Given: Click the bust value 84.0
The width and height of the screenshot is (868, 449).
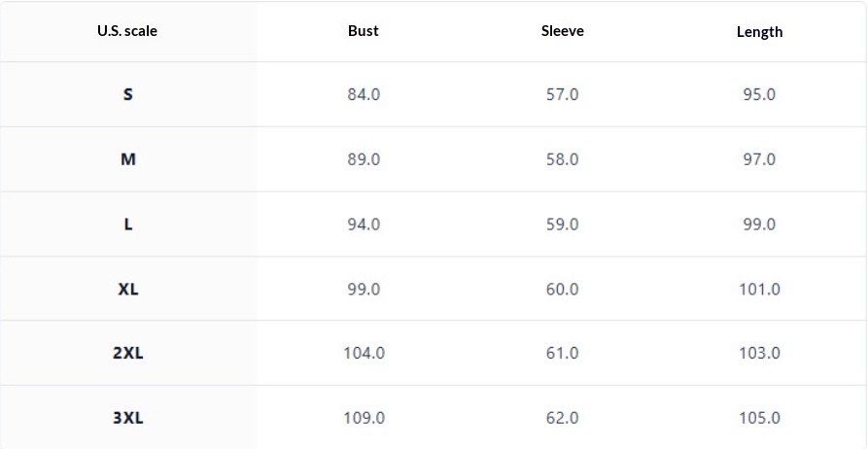Looking at the screenshot, I should point(363,95).
